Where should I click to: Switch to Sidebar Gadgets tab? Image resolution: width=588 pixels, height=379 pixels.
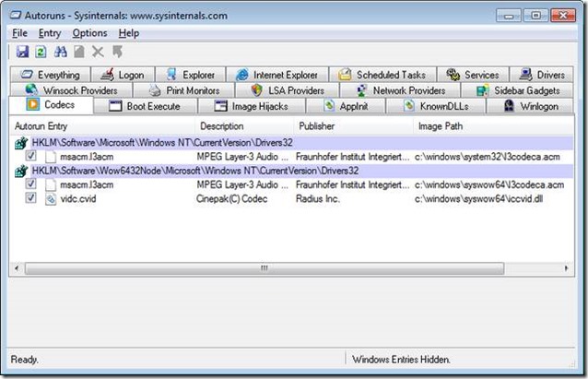pos(518,90)
